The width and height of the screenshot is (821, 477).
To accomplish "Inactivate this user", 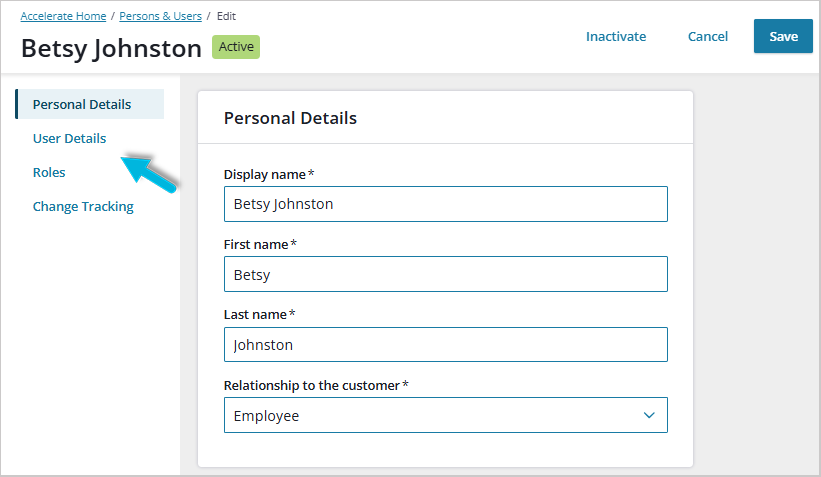I will point(616,36).
